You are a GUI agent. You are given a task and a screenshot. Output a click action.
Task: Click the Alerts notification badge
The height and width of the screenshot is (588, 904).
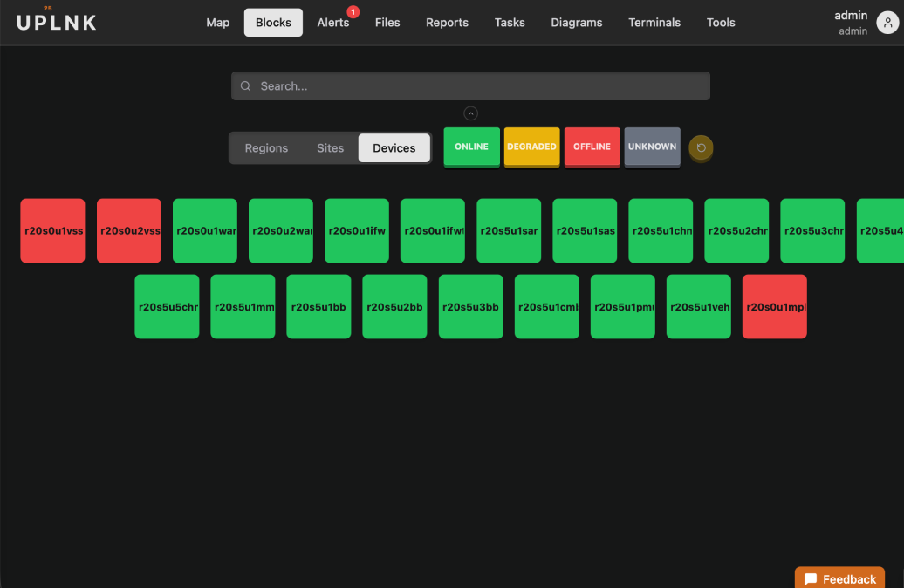tap(353, 11)
